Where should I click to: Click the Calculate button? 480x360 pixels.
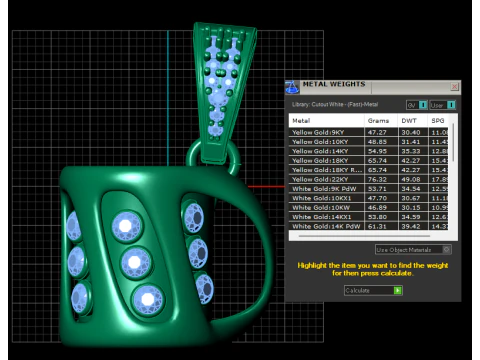[373, 290]
